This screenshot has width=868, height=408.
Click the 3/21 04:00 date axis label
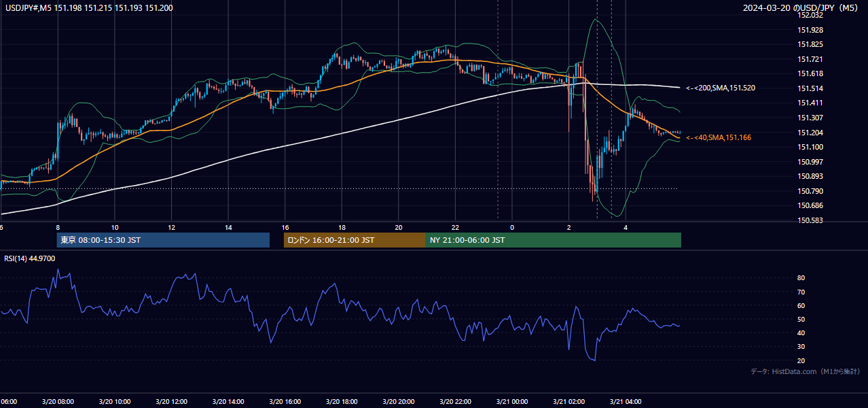(625, 402)
